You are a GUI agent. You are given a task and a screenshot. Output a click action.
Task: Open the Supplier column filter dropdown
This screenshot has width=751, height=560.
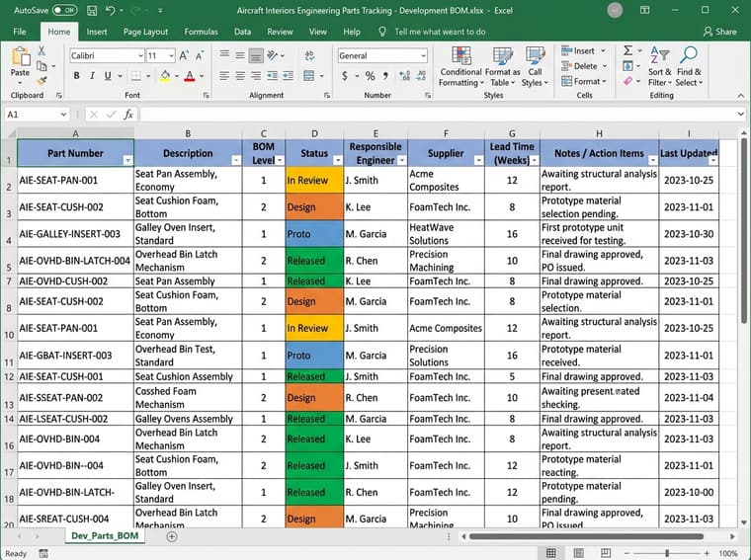click(x=478, y=160)
